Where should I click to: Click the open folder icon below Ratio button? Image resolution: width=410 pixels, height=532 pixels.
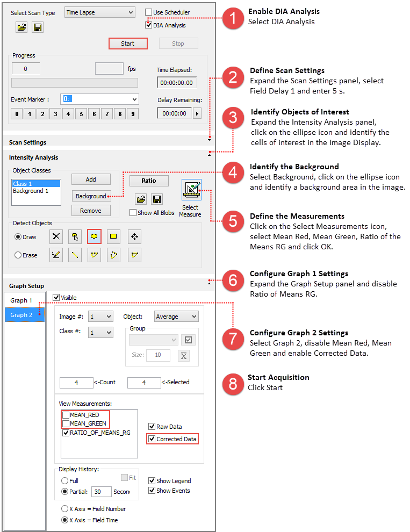pos(141,199)
